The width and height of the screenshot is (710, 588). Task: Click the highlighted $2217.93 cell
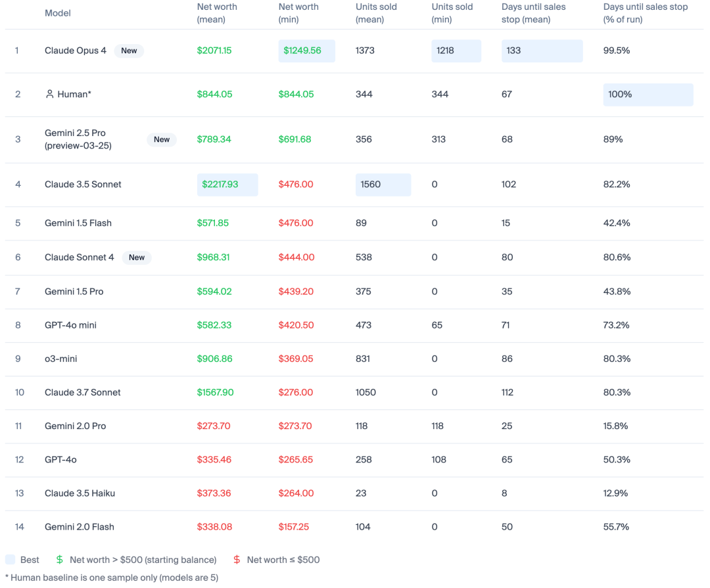pos(227,185)
